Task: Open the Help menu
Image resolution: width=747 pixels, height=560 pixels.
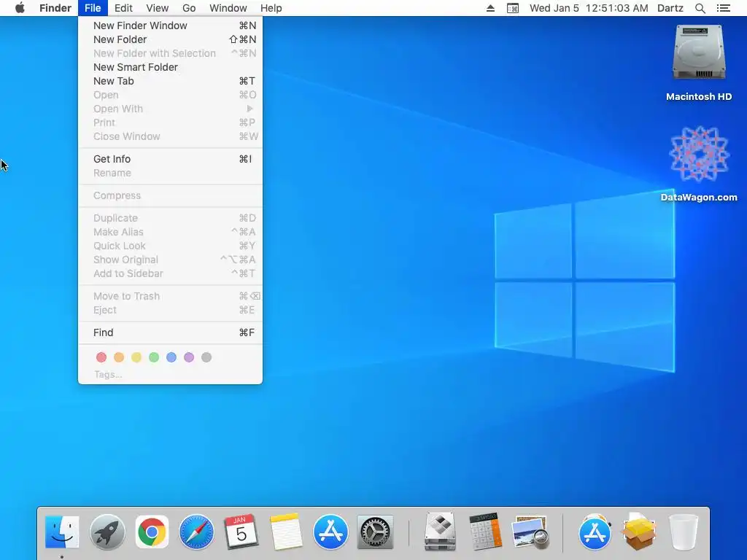Action: click(x=271, y=8)
